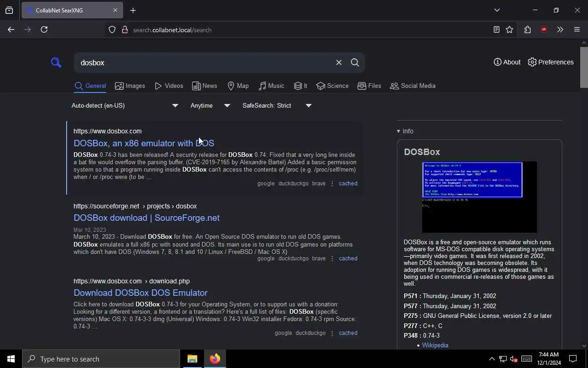Open recent browsing Firefox View icon
This screenshot has height=368, width=588.
click(x=9, y=10)
